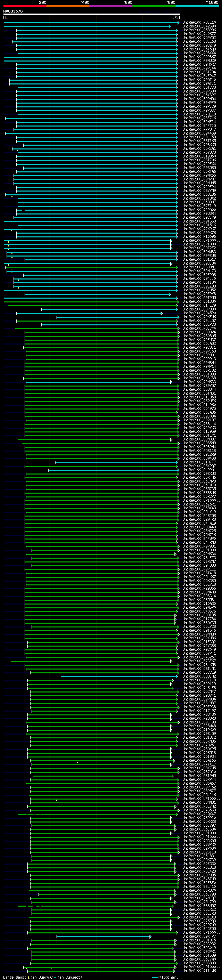
Task: Select label UniRef100_Q6RJ32
Action: (x=199, y=371)
